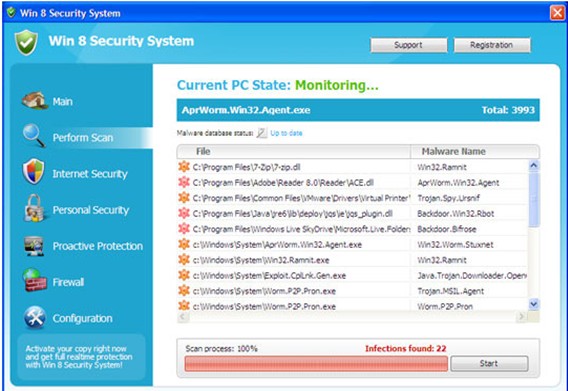Viewport: 568px width, 391px height.
Task: Click the scan progress bar
Action: click(316, 363)
